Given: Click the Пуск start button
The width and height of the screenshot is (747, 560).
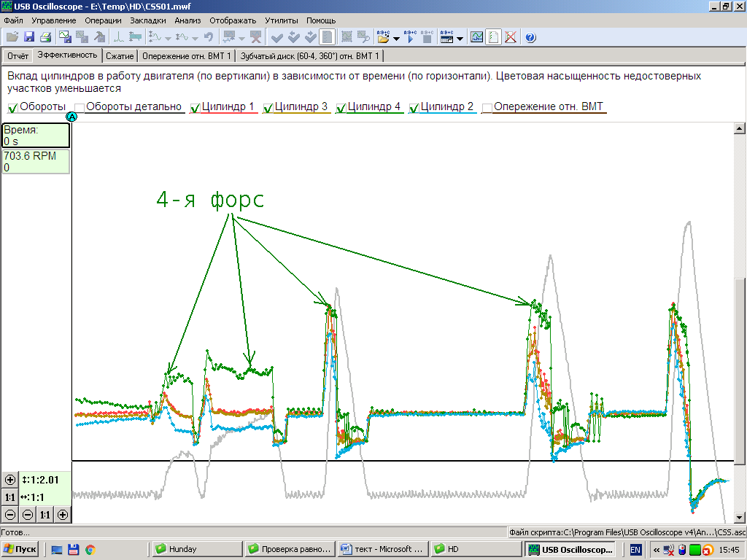Looking at the screenshot, I should pos(20,549).
